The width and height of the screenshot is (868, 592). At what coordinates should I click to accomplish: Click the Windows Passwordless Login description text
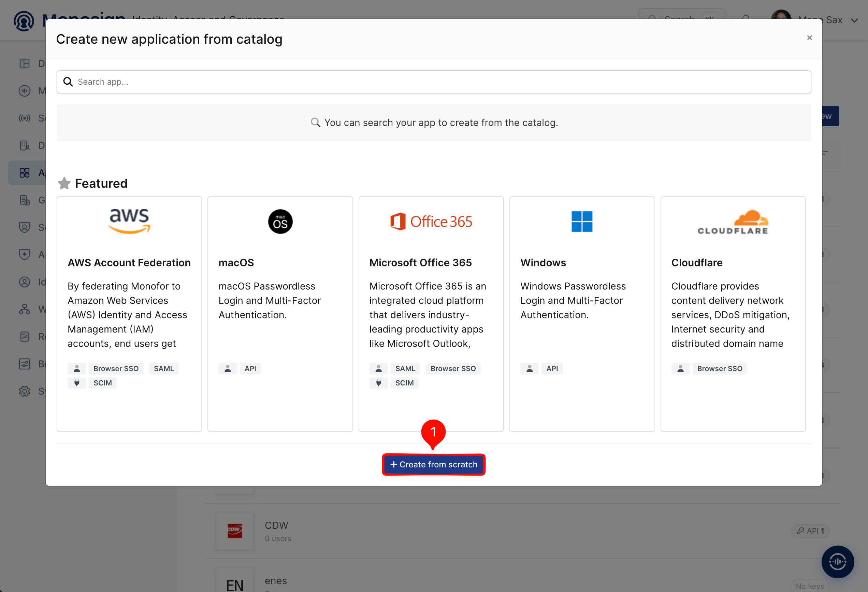[x=573, y=300]
